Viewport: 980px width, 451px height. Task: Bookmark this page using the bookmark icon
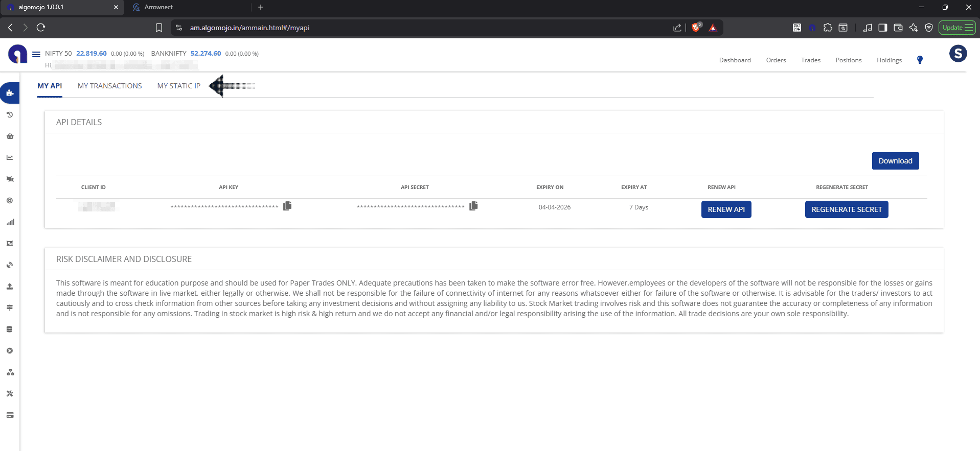159,28
